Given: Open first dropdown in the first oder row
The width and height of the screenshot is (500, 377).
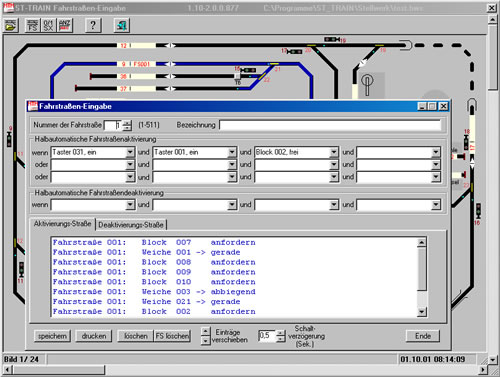Looking at the screenshot, I should click(x=130, y=165).
